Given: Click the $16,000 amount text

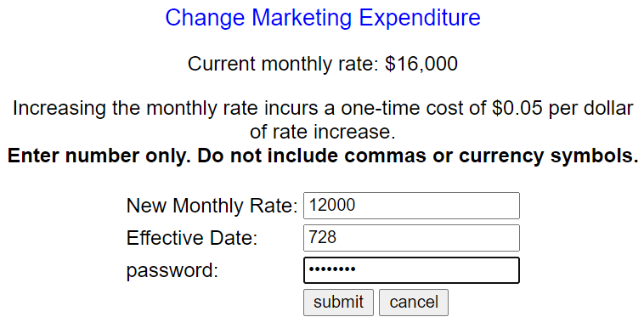Looking at the screenshot, I should (421, 64).
